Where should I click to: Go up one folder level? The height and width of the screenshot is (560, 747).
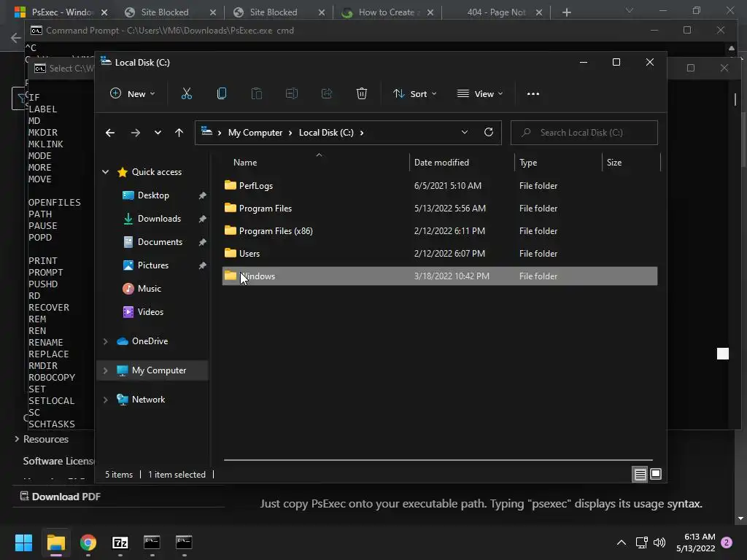pos(179,133)
